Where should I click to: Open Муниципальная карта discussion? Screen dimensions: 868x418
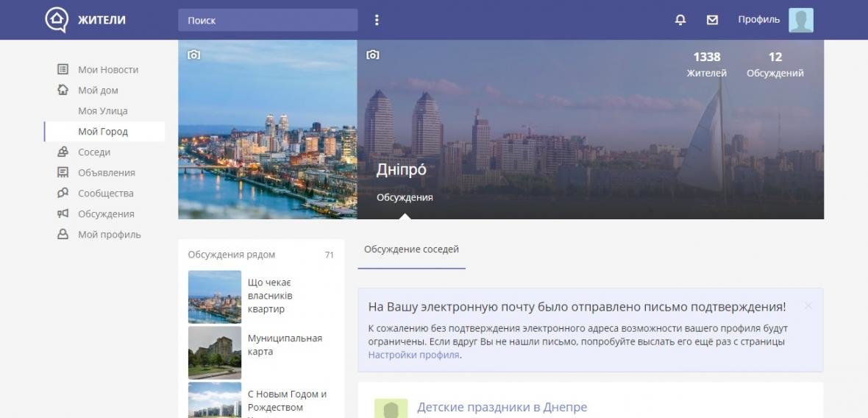tap(285, 345)
